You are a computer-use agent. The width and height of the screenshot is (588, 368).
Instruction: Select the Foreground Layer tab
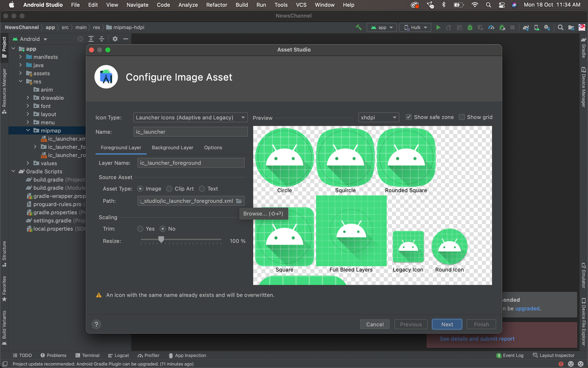coord(121,148)
